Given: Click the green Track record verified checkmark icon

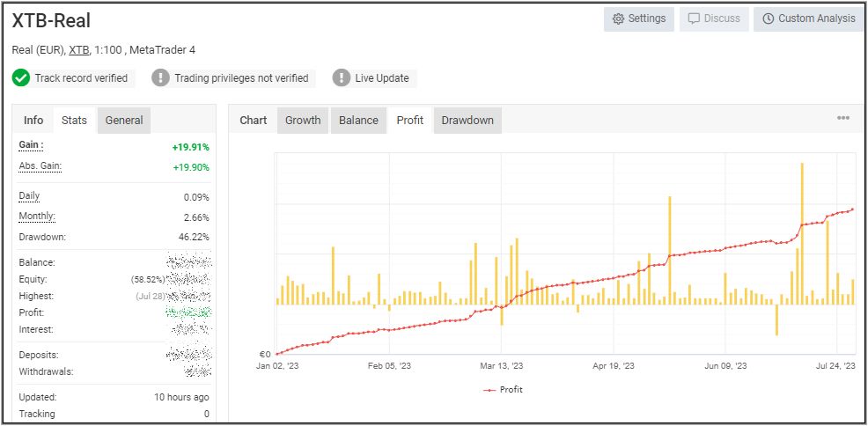Looking at the screenshot, I should [21, 78].
